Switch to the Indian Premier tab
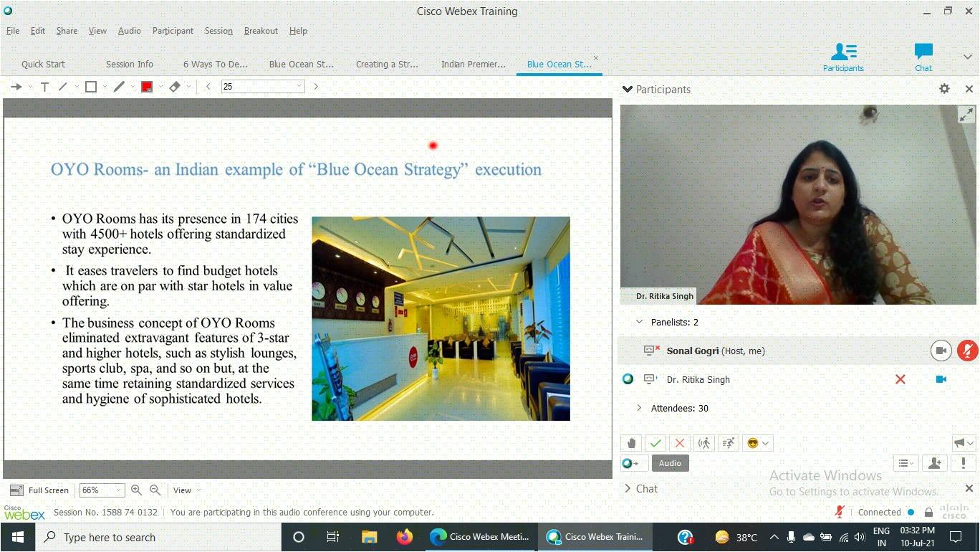The width and height of the screenshot is (980, 552). [474, 64]
